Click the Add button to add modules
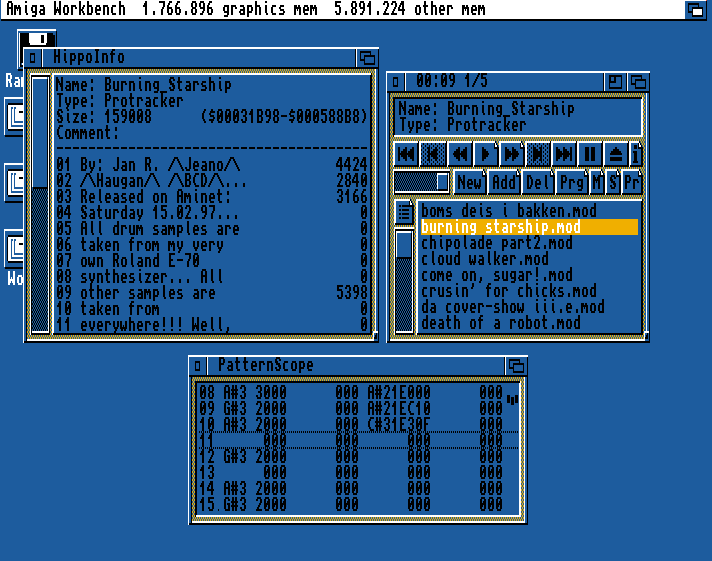Screen dimensions: 712x561 pyautogui.click(x=503, y=182)
